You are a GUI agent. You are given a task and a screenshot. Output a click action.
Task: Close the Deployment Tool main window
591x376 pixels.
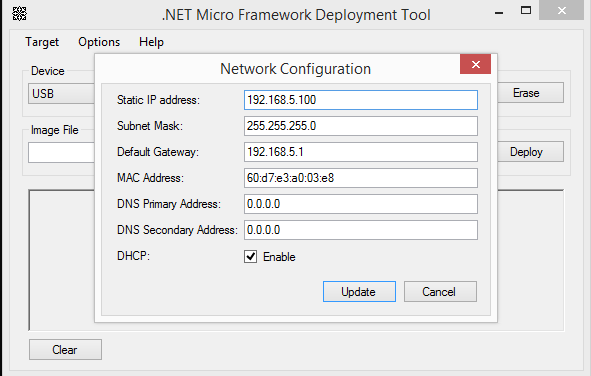point(562,11)
